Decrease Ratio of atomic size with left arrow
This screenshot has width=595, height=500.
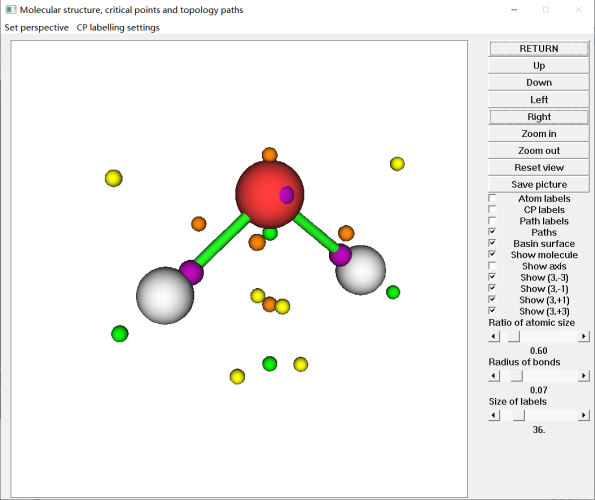494,336
